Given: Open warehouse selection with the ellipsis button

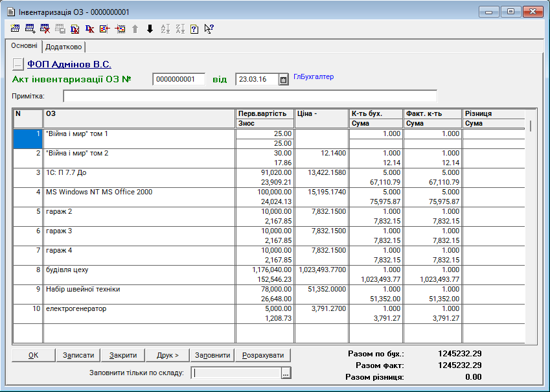Looking at the screenshot, I should (x=286, y=373).
